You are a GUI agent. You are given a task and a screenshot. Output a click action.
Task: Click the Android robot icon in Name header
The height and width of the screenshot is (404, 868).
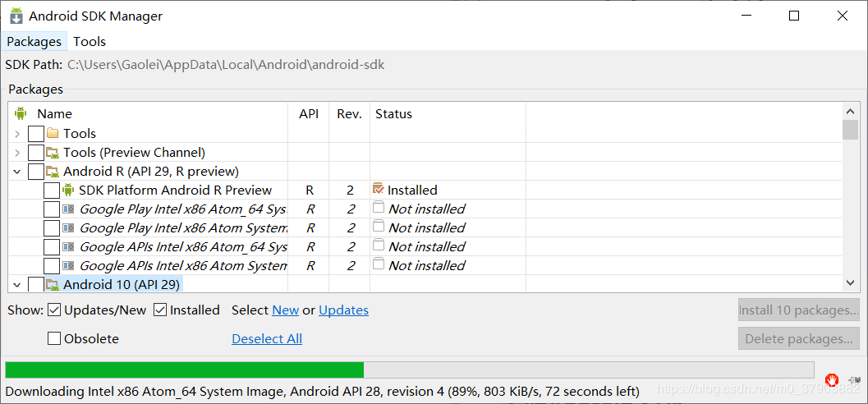click(21, 113)
